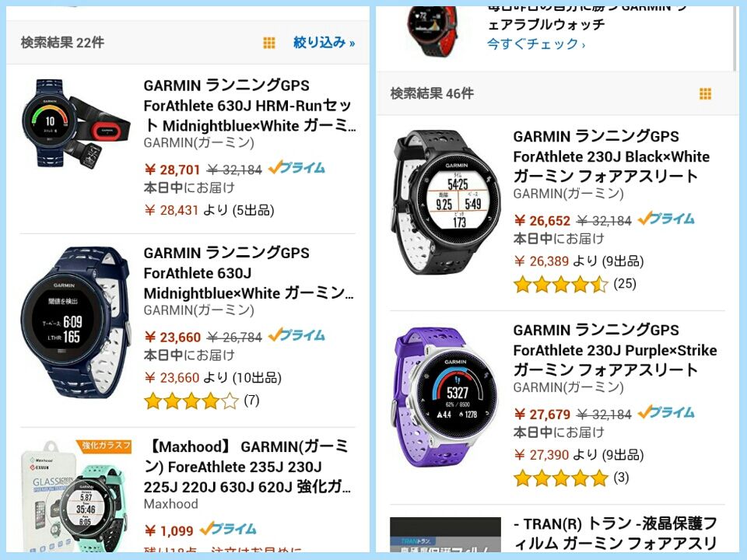Open five-star rating with 3 reviews

pos(570,478)
